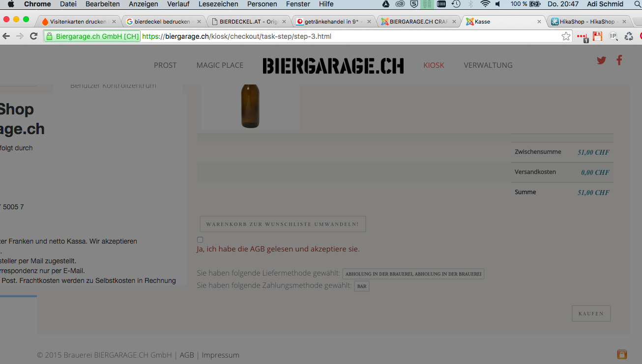
Task: Click the browser forward arrow
Action: pos(20,36)
